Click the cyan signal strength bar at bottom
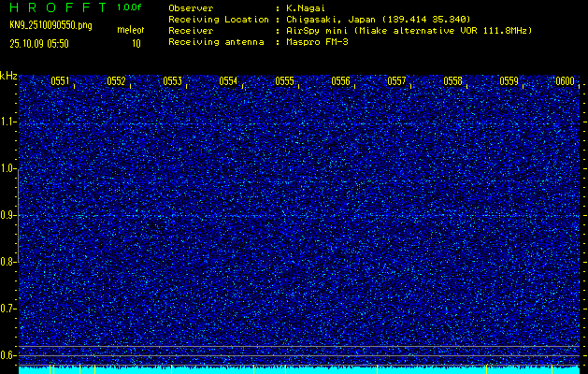Viewport: 588px width, 374px height. pos(280,370)
